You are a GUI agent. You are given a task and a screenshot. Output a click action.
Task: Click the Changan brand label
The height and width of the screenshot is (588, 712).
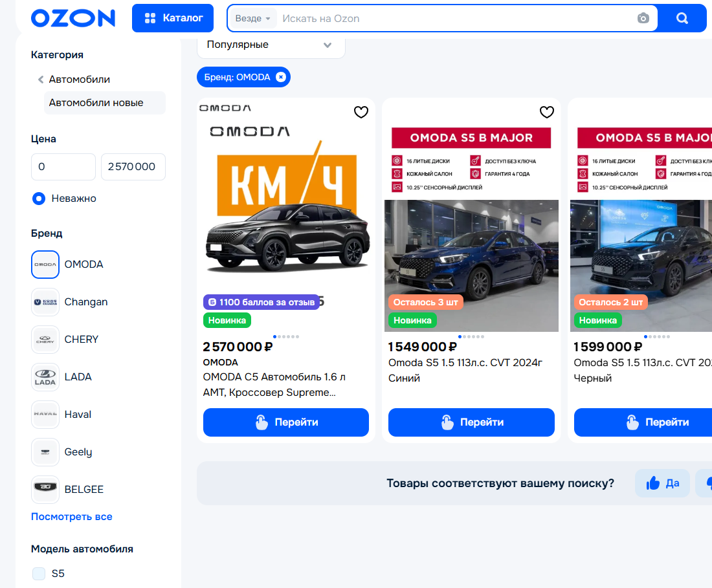(86, 302)
